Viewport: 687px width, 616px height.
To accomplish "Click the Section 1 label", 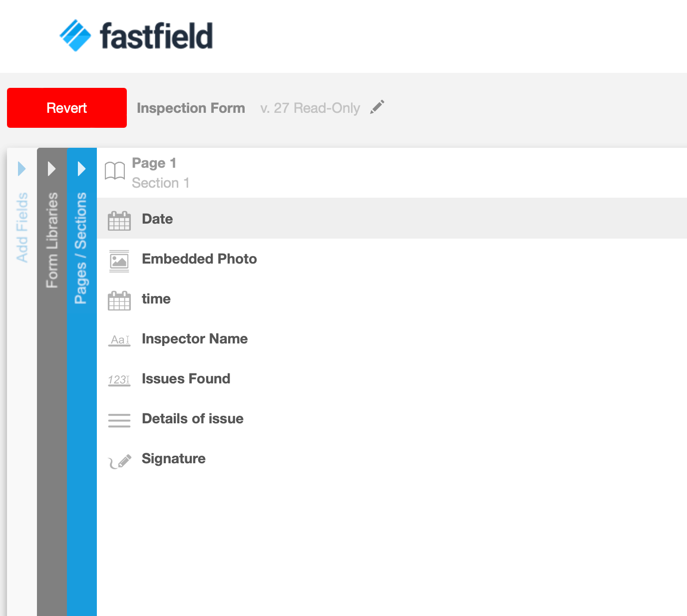I will 160,183.
